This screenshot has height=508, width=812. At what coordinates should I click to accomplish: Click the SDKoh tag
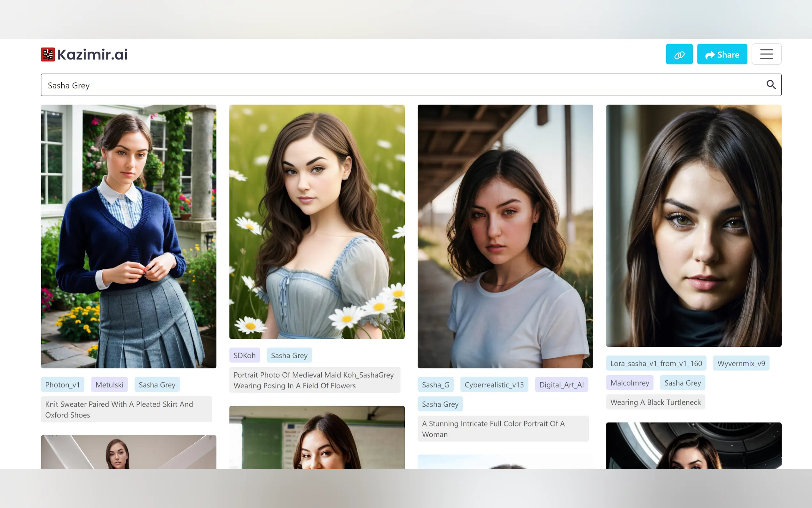(x=244, y=355)
